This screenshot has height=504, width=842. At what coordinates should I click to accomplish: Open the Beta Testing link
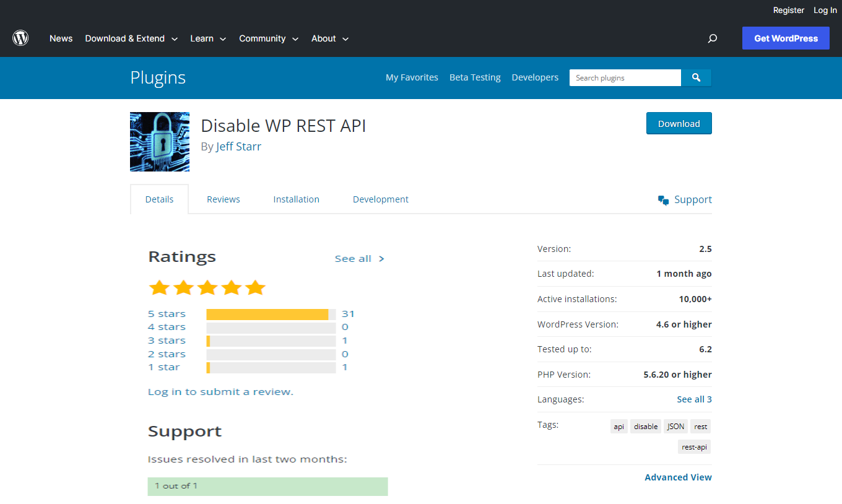point(475,77)
